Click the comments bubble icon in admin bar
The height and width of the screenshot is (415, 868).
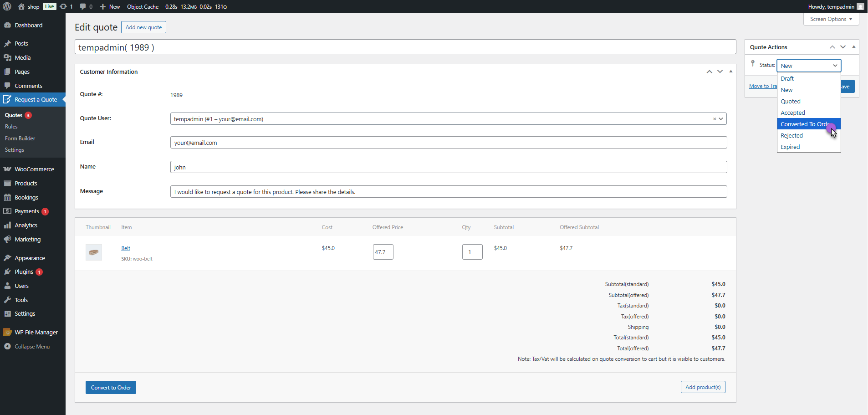point(83,6)
